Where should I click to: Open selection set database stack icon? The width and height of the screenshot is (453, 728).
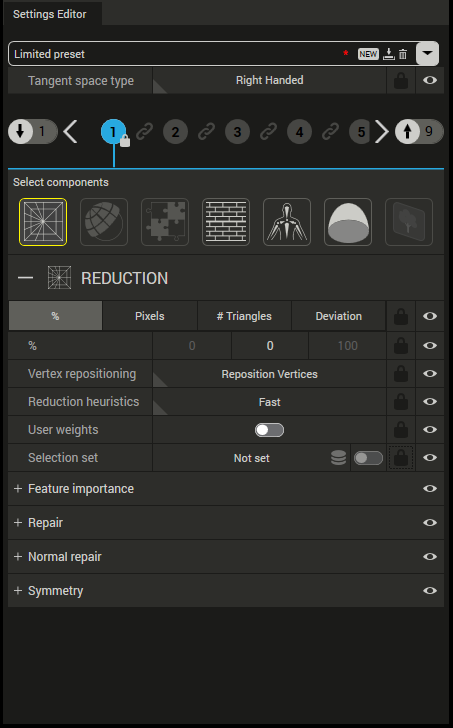tap(338, 458)
